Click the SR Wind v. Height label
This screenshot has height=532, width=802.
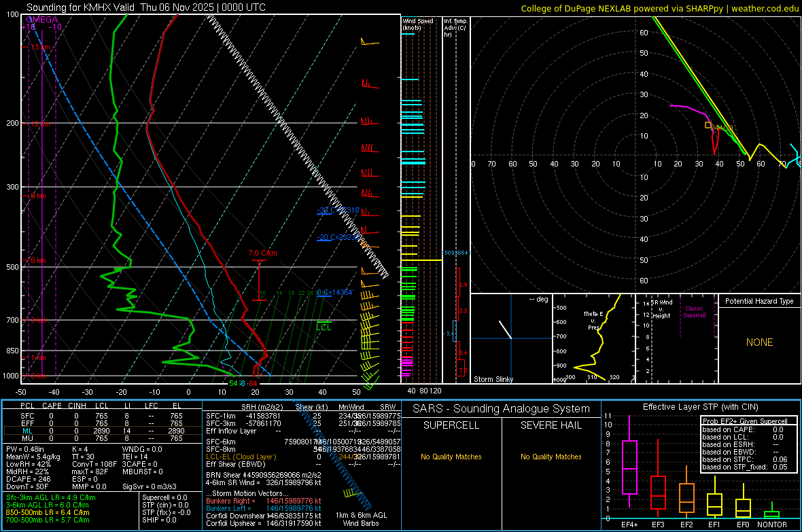click(661, 309)
